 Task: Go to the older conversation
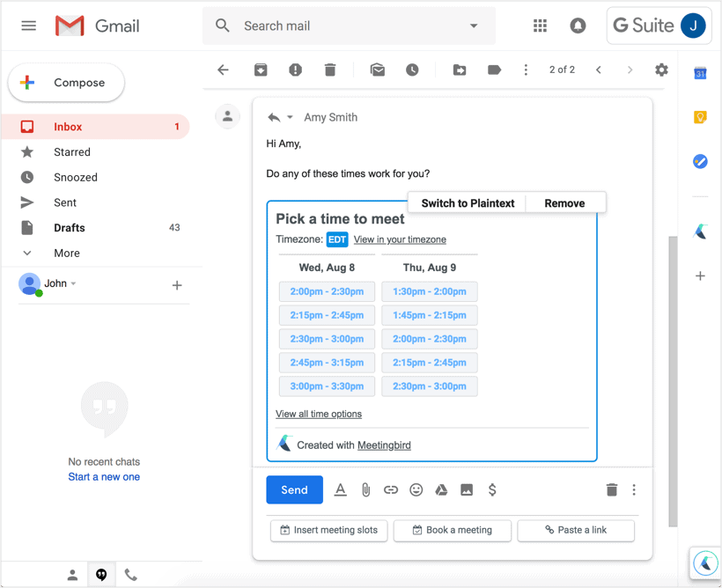(630, 70)
